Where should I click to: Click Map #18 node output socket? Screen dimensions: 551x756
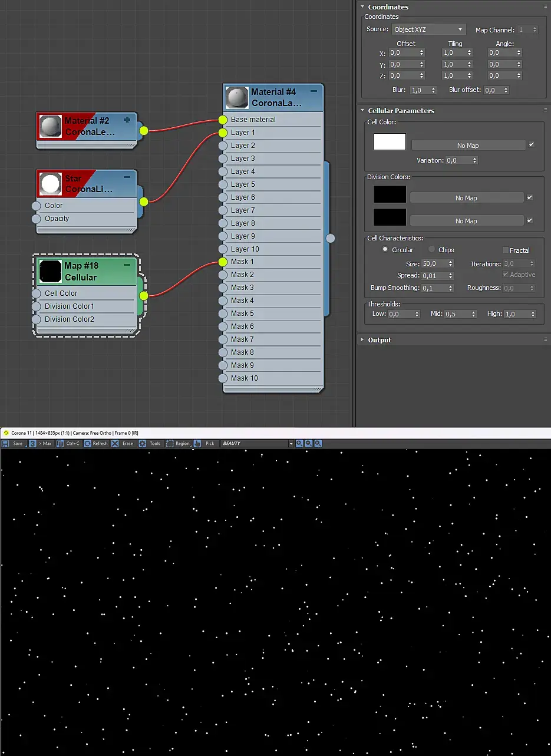144,295
